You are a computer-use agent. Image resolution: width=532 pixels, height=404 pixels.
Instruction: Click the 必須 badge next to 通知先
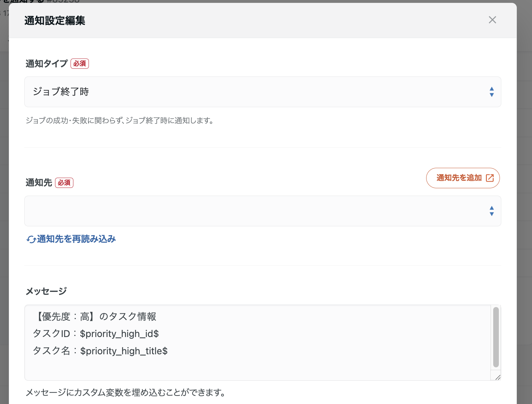tap(64, 183)
